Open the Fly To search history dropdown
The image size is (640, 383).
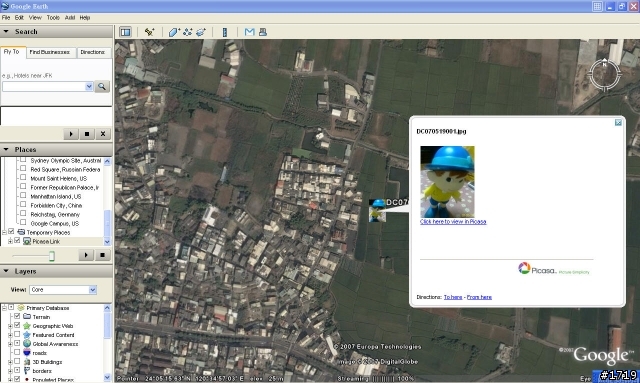coord(89,87)
